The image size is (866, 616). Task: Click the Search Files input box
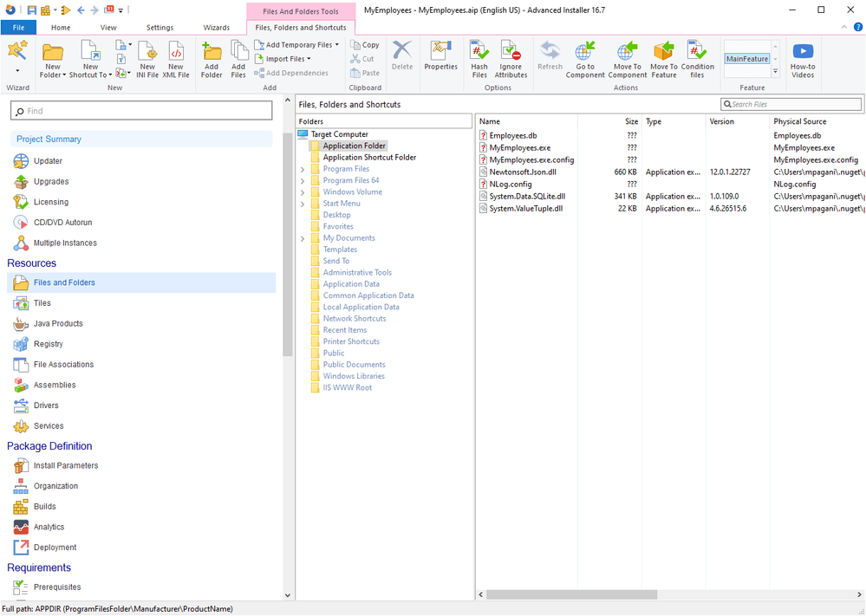coord(791,104)
